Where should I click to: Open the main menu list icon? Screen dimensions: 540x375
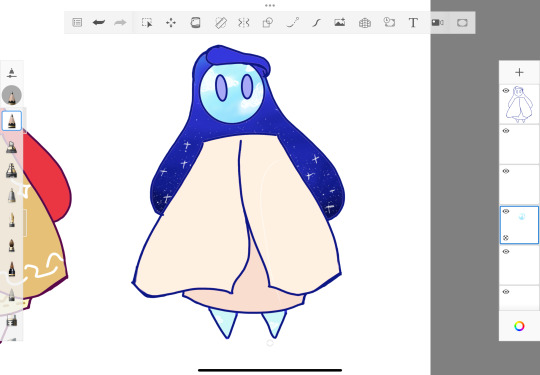pos(77,23)
